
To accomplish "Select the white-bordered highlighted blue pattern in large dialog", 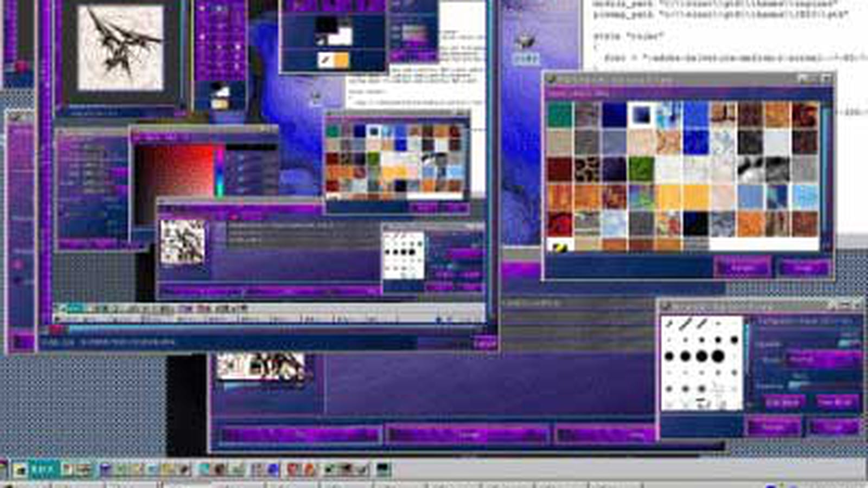I will point(641,115).
